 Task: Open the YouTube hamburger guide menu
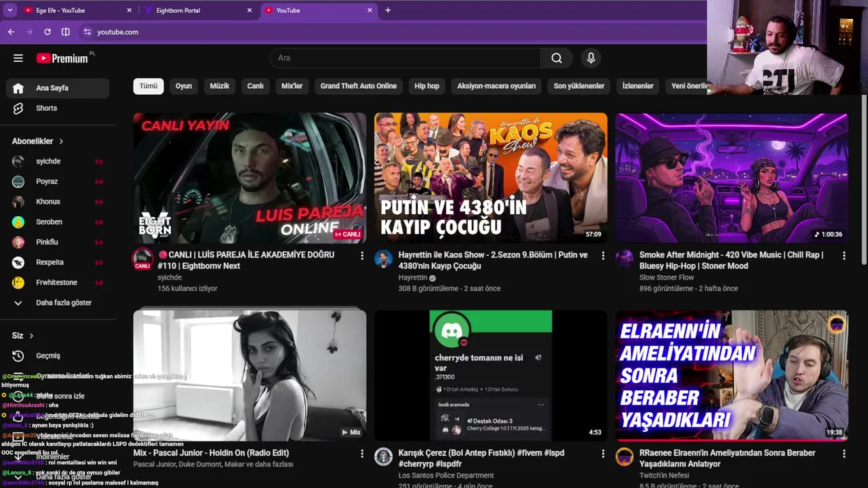(x=18, y=58)
